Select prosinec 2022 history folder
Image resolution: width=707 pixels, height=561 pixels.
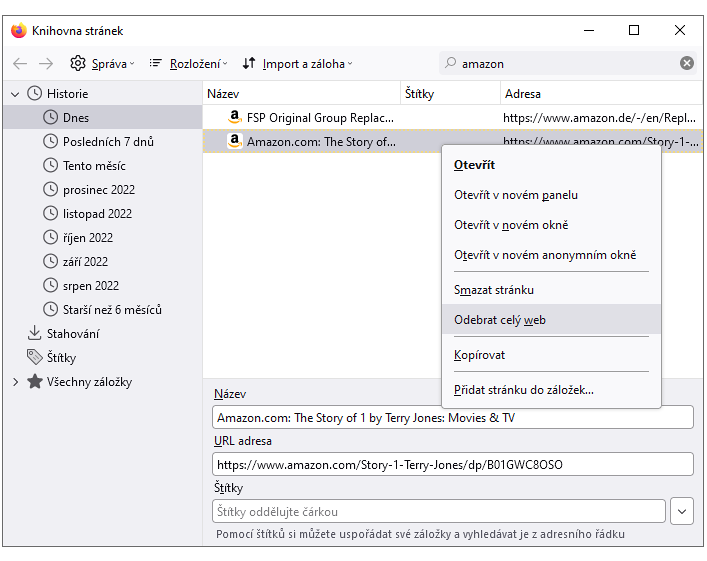point(103,189)
